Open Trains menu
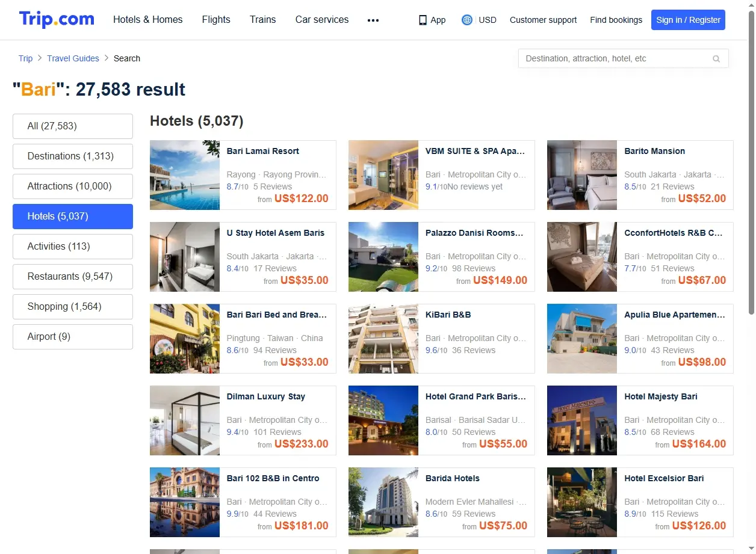This screenshot has width=756, height=554. 263,19
